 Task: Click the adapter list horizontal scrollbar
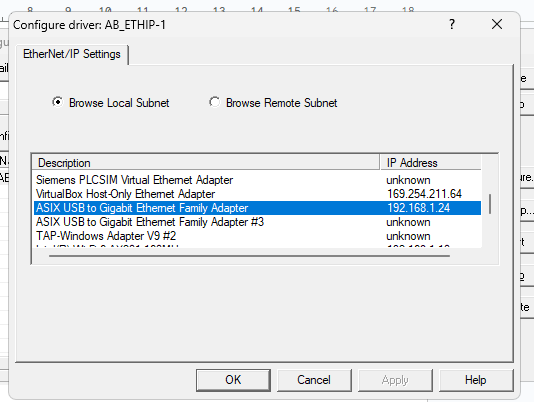(249, 256)
